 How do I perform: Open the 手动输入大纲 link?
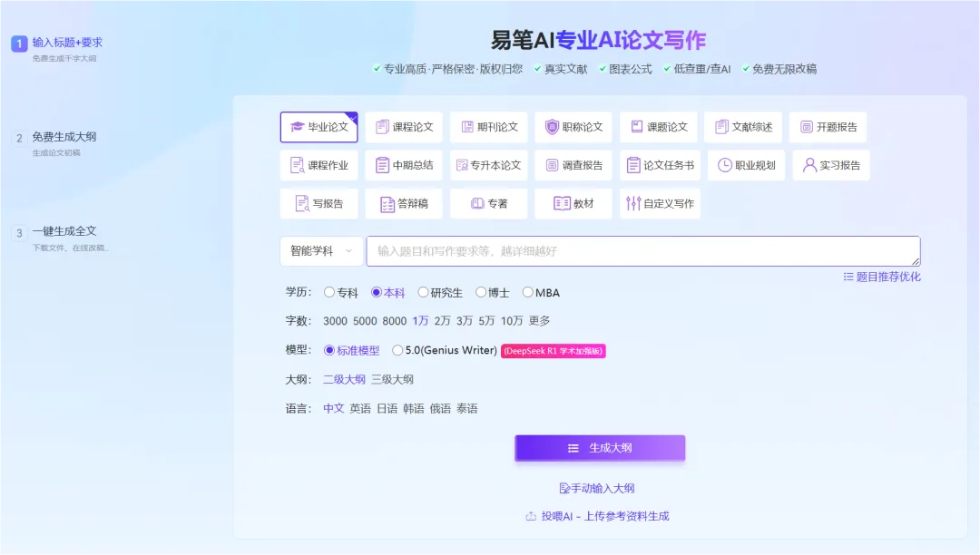[x=597, y=488]
